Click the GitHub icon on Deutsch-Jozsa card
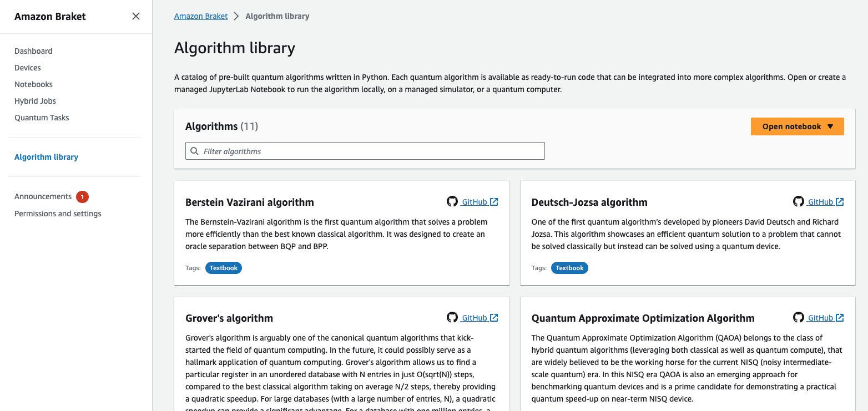This screenshot has width=868, height=411. [x=799, y=201]
